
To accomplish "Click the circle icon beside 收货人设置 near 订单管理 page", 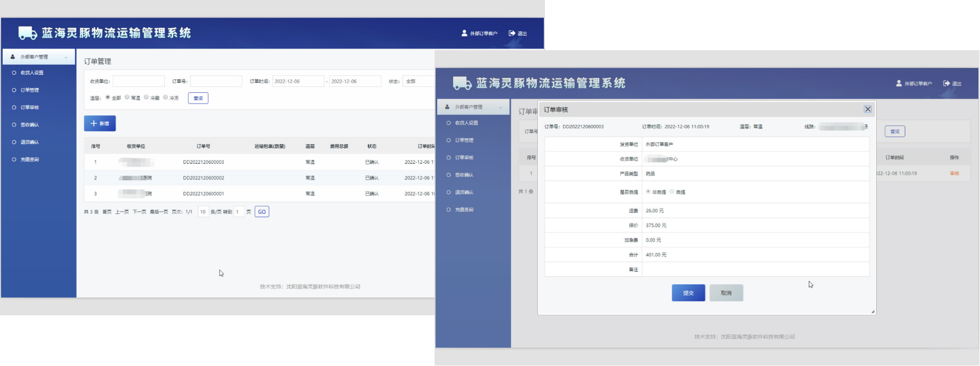I will coord(14,73).
